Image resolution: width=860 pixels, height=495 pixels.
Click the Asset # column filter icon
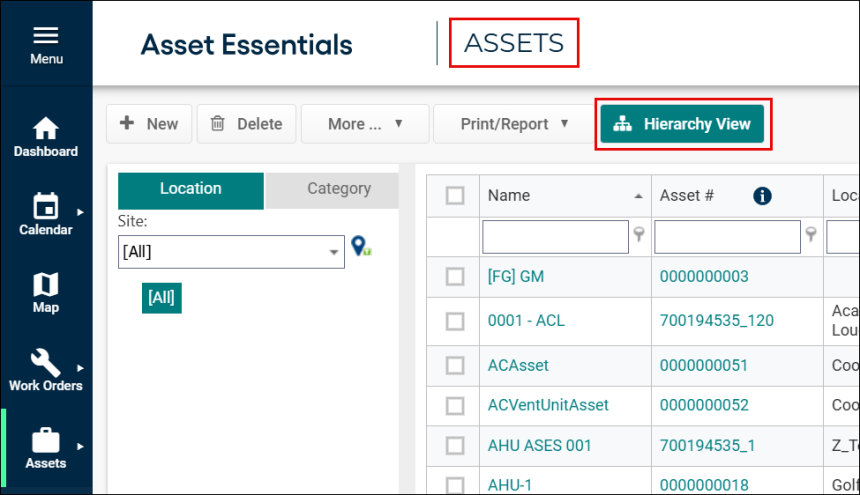click(811, 234)
